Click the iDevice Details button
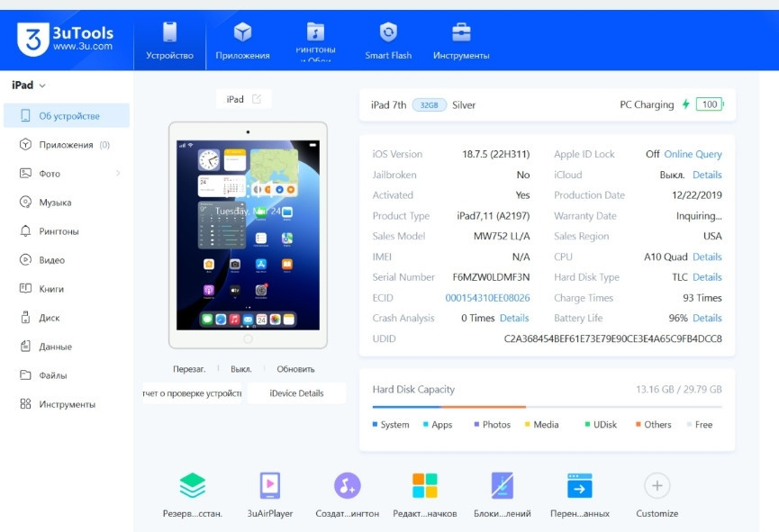This screenshot has height=532, width=779. click(x=298, y=393)
